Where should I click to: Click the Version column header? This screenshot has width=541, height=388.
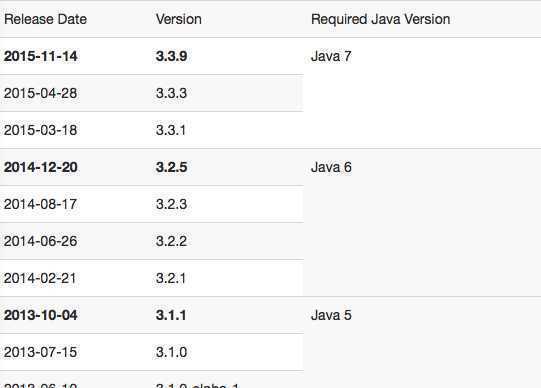[x=179, y=19]
